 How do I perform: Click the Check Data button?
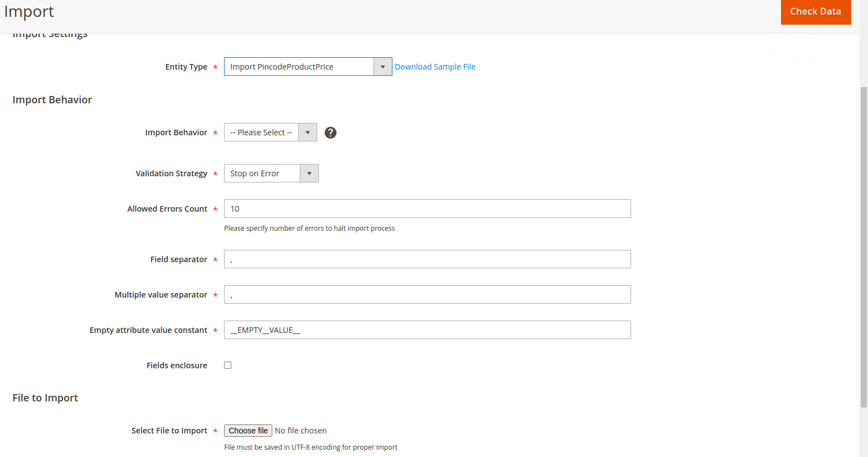coord(816,11)
